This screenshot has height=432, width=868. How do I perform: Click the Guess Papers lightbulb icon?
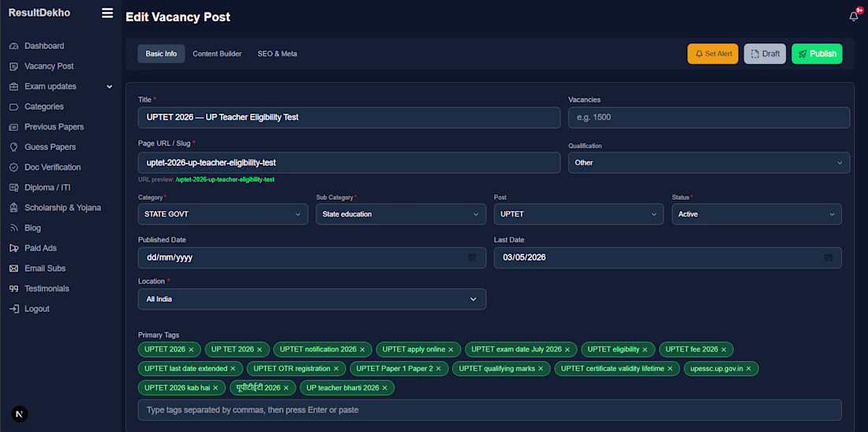coord(14,148)
